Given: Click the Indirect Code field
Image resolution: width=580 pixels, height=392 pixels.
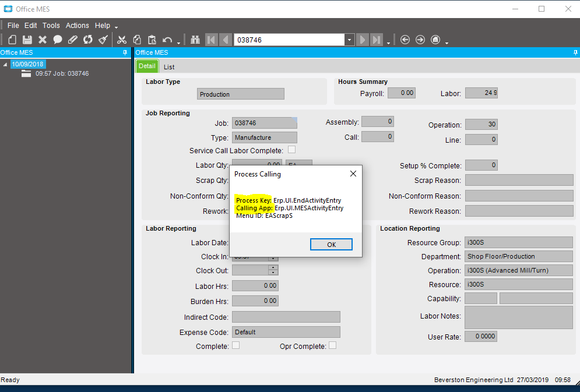Looking at the screenshot, I should point(286,317).
